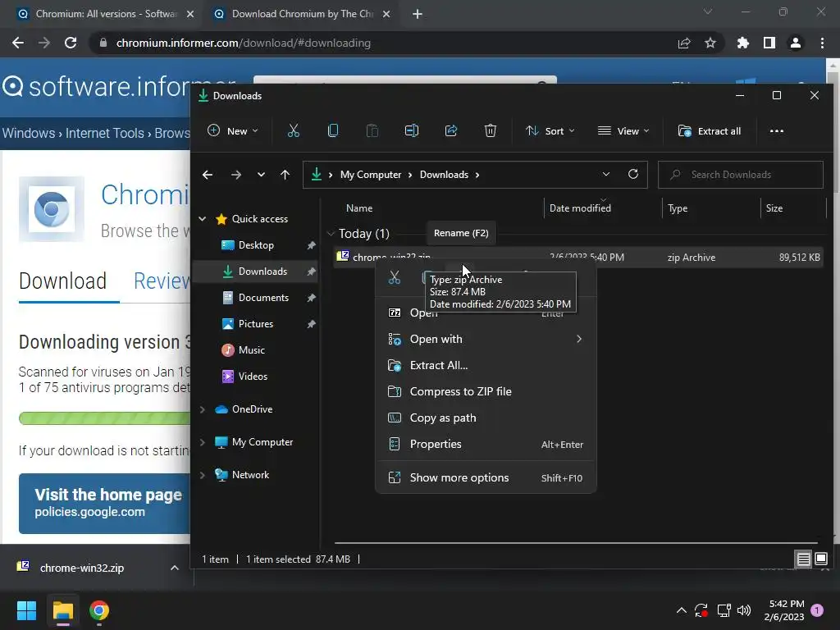Reload the Chrome page
Viewport: 840px width, 630px height.
[71, 43]
